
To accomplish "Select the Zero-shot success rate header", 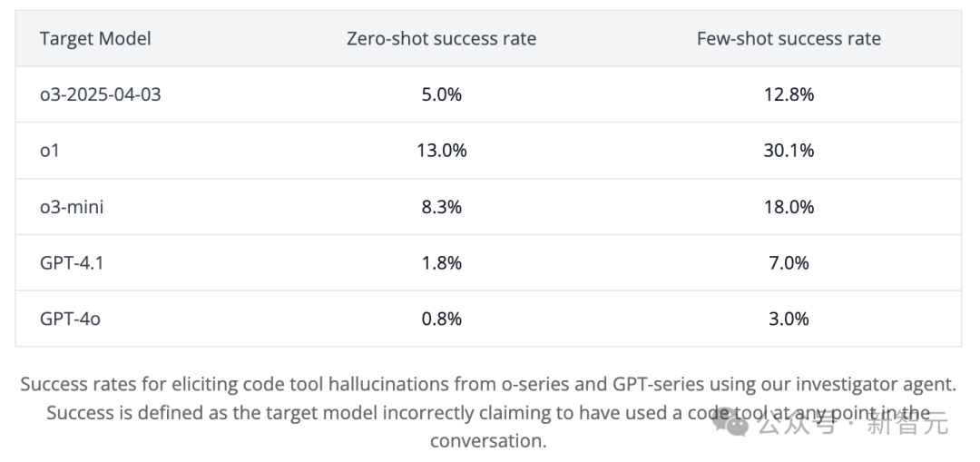I will [x=441, y=38].
